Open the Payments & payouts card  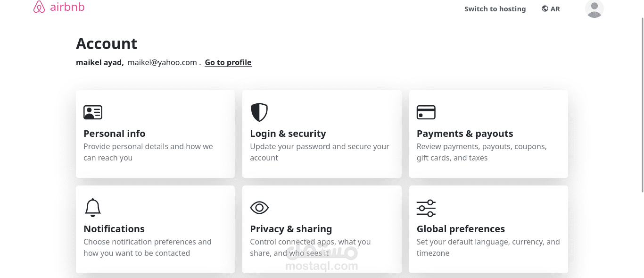488,134
